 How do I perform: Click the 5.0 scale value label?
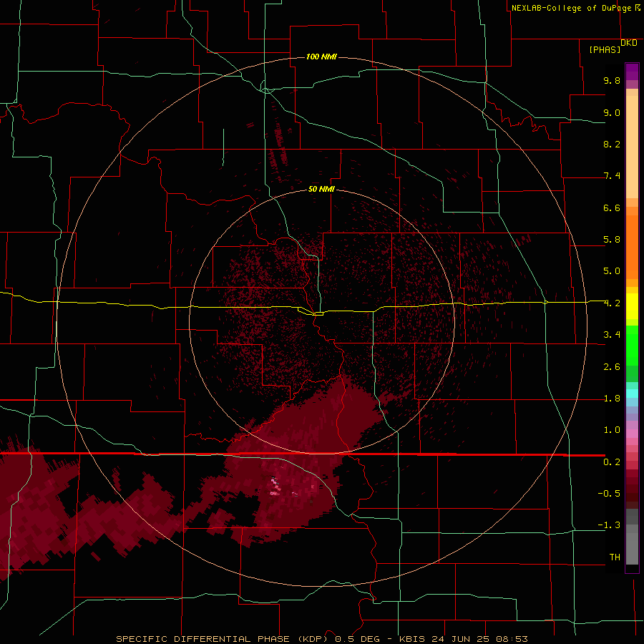point(612,271)
